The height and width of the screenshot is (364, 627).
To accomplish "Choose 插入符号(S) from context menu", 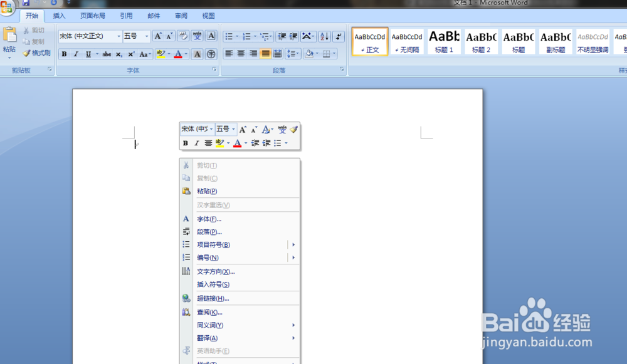I will [x=240, y=284].
